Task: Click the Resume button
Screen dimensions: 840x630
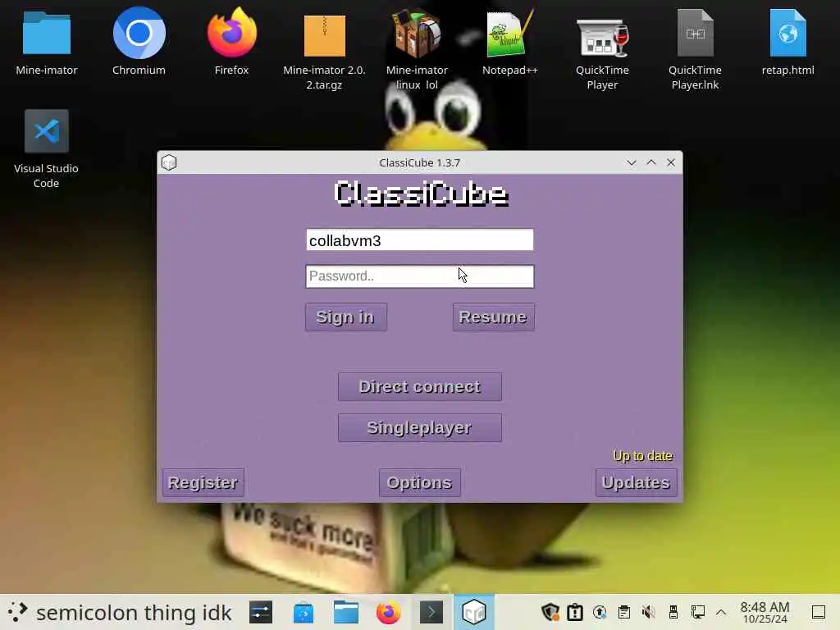Action: pyautogui.click(x=493, y=317)
